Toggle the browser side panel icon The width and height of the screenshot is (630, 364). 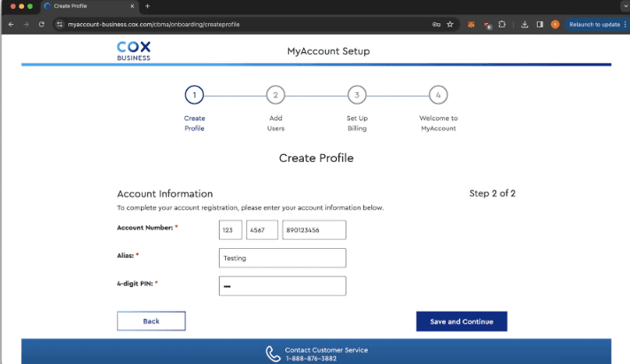pyautogui.click(x=540, y=25)
